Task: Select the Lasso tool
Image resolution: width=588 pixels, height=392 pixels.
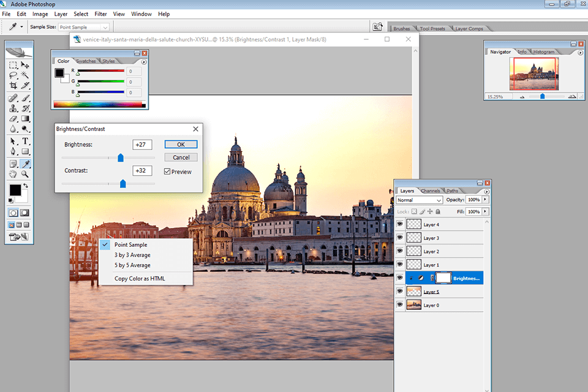Action: coord(13,75)
